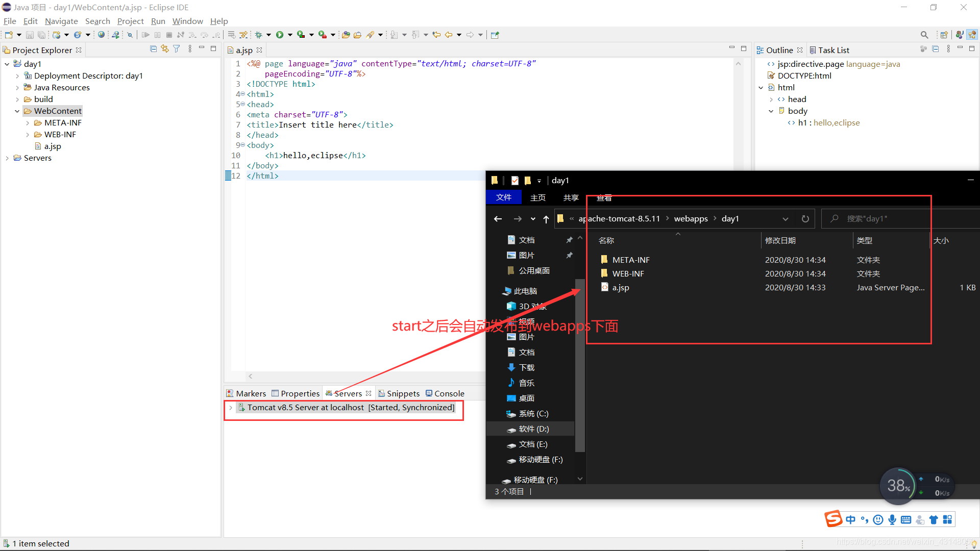The height and width of the screenshot is (551, 980).
Task: Open the Run dropdown arrow
Action: click(x=290, y=35)
